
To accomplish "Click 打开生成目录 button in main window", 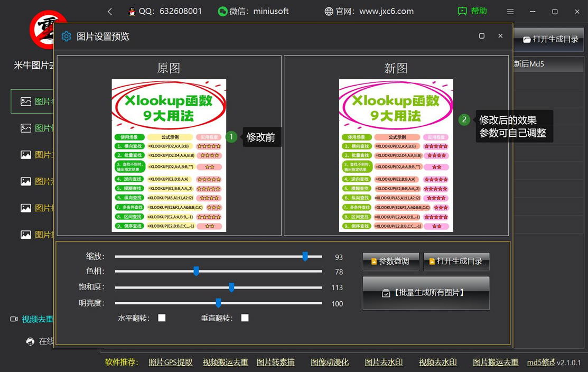I will [x=550, y=39].
